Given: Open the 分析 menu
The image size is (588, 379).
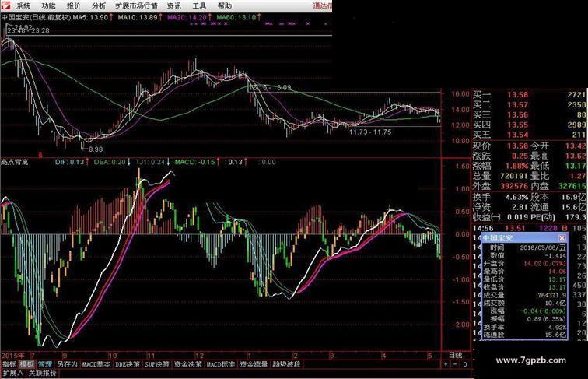Looking at the screenshot, I should click(x=99, y=5).
